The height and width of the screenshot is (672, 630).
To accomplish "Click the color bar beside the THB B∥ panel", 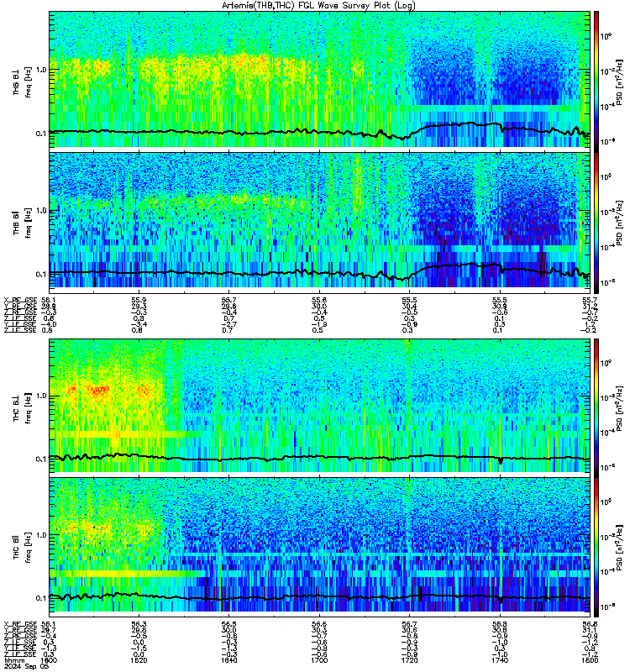I will pos(596,223).
